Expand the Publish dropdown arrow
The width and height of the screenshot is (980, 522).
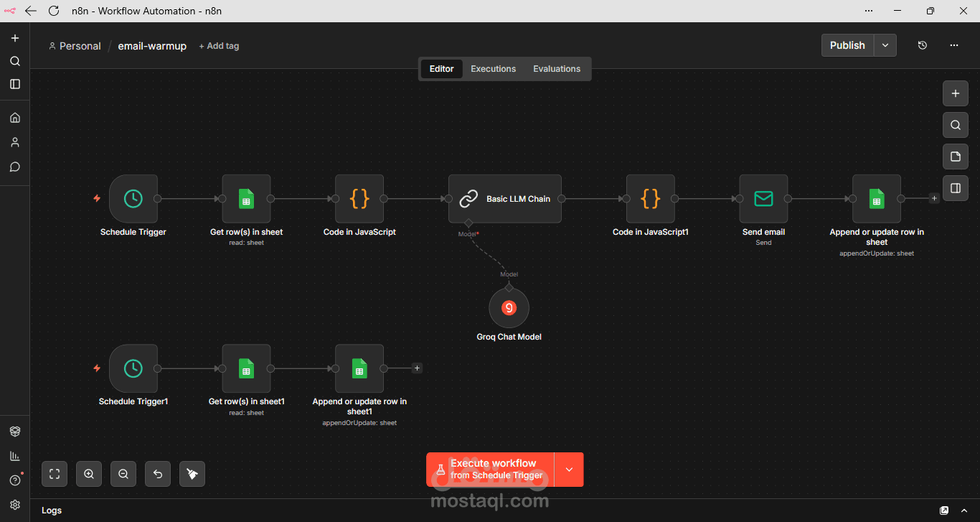coord(885,45)
